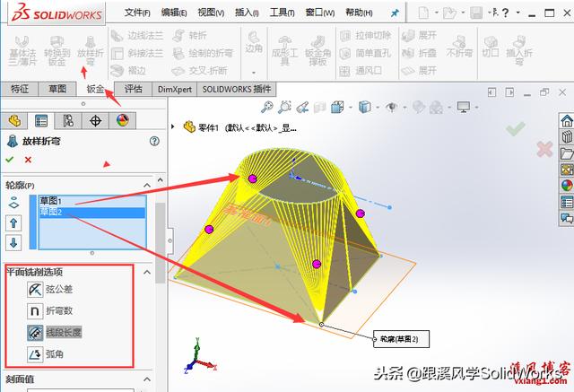This screenshot has width=574, height=392.
Task: Open the Appearances color ball in the task pane
Action: (566, 186)
